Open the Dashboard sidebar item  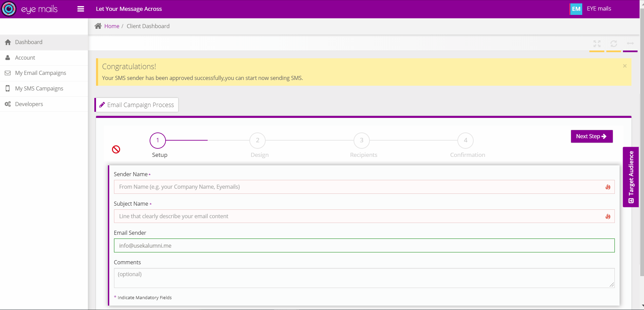tap(29, 42)
